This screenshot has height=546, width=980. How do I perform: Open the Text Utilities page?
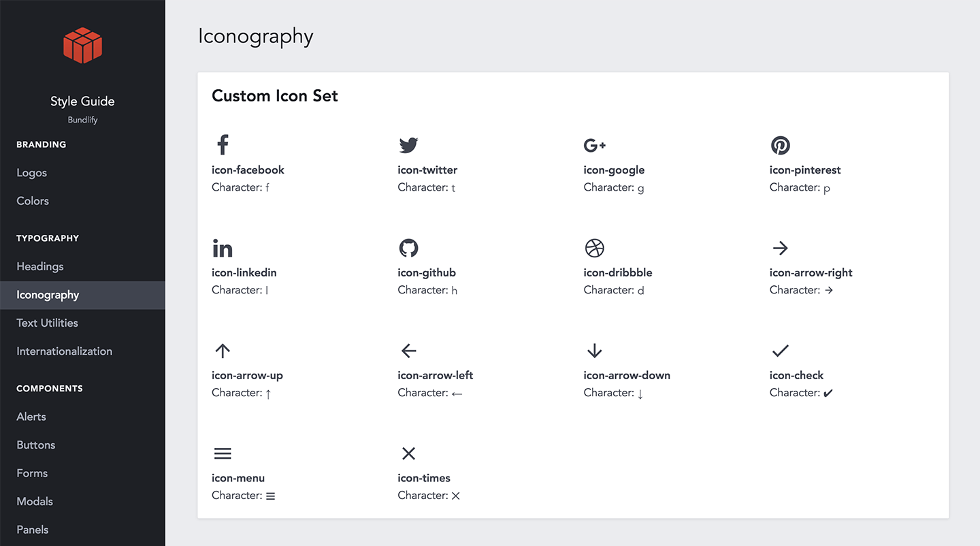click(47, 323)
